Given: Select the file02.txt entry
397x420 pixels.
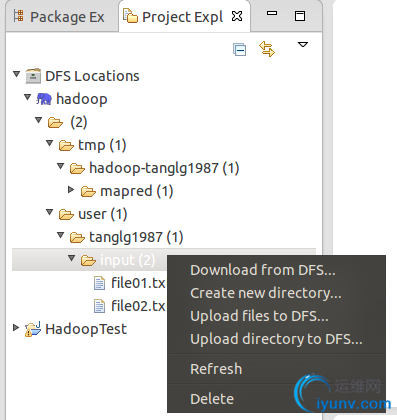Looking at the screenshot, I should pyautogui.click(x=138, y=306).
